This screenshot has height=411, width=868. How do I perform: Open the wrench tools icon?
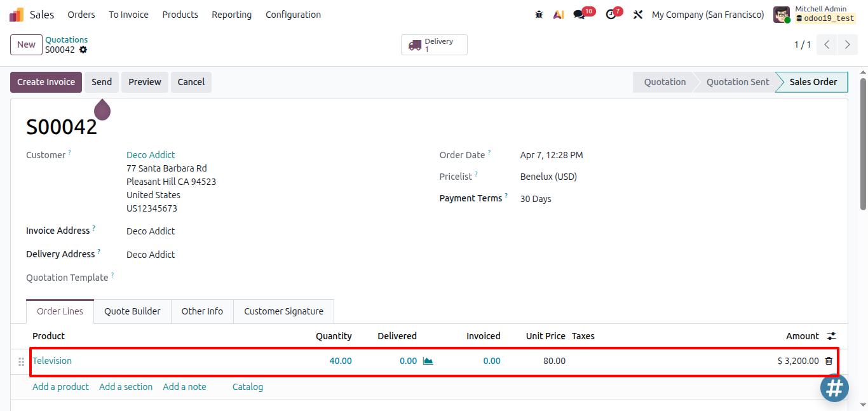(638, 15)
